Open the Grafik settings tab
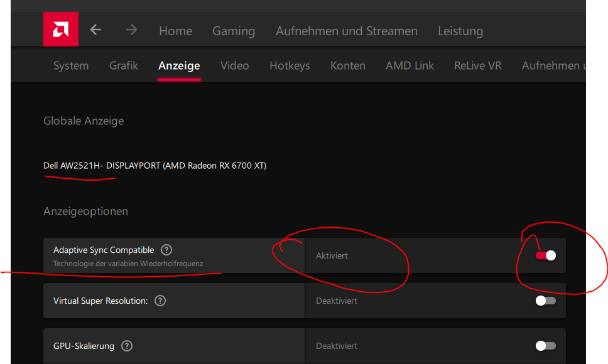This screenshot has width=608, height=364. click(x=123, y=65)
